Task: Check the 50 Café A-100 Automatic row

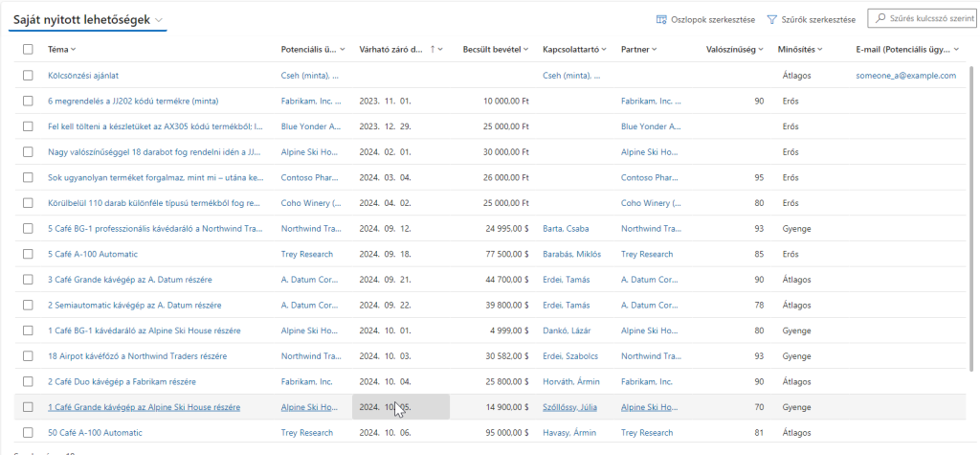Action: (x=28, y=432)
